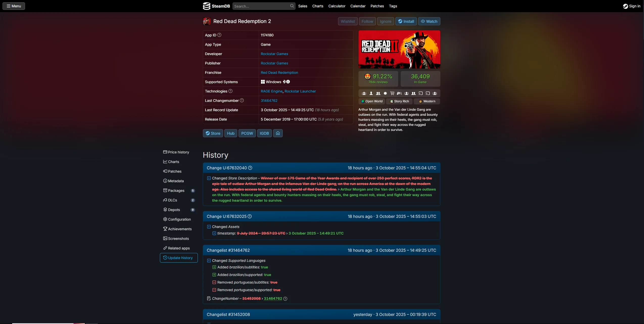Screen dimensions: 644x324
Task: Click the in-app purchases shopping cart icon
Action: pyautogui.click(x=392, y=93)
